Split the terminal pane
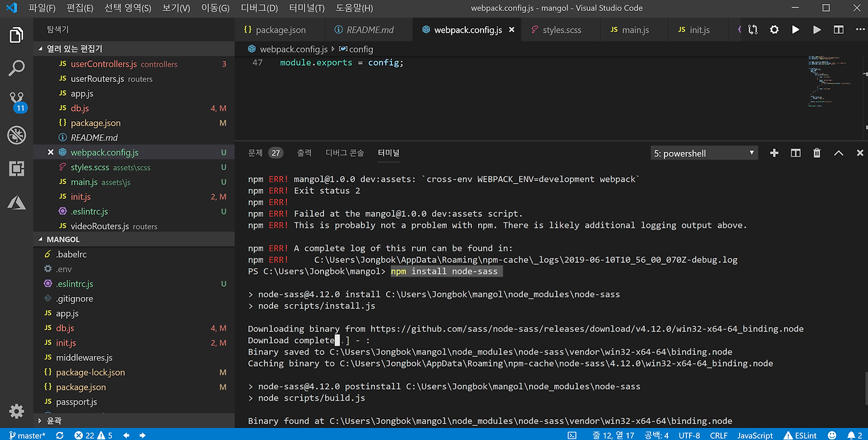This screenshot has height=440, width=868. click(795, 153)
